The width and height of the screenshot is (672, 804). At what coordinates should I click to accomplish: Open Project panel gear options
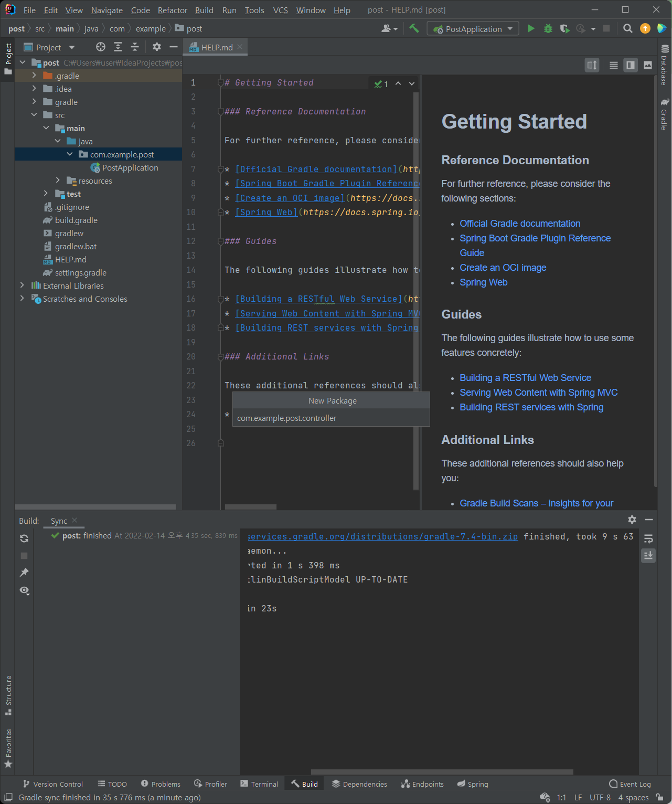(x=156, y=47)
